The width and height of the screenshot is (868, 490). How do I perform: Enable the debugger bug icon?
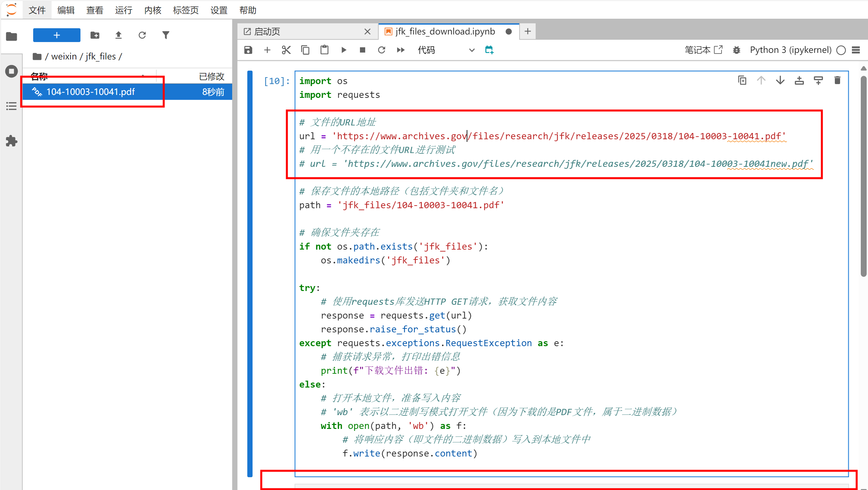(x=737, y=50)
